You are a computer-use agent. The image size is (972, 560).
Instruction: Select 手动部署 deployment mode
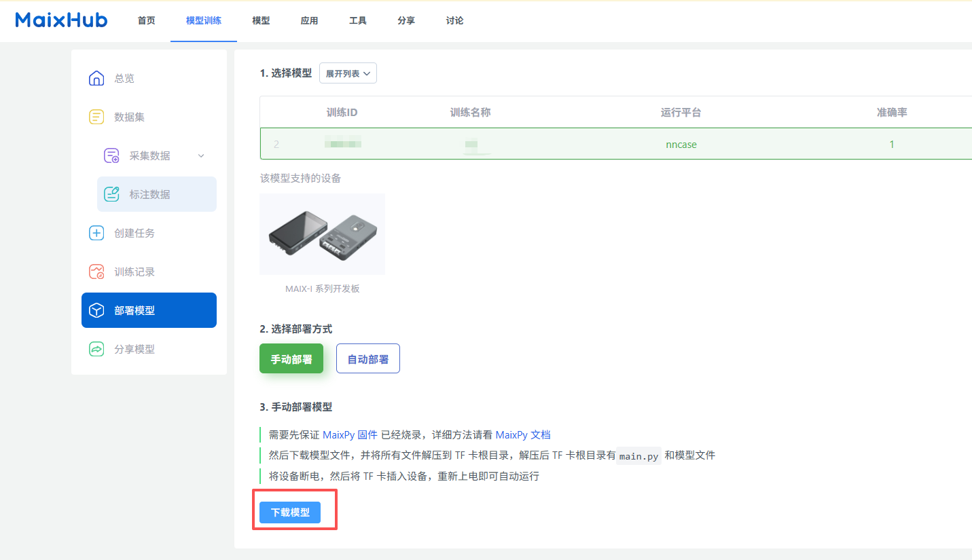click(x=291, y=359)
